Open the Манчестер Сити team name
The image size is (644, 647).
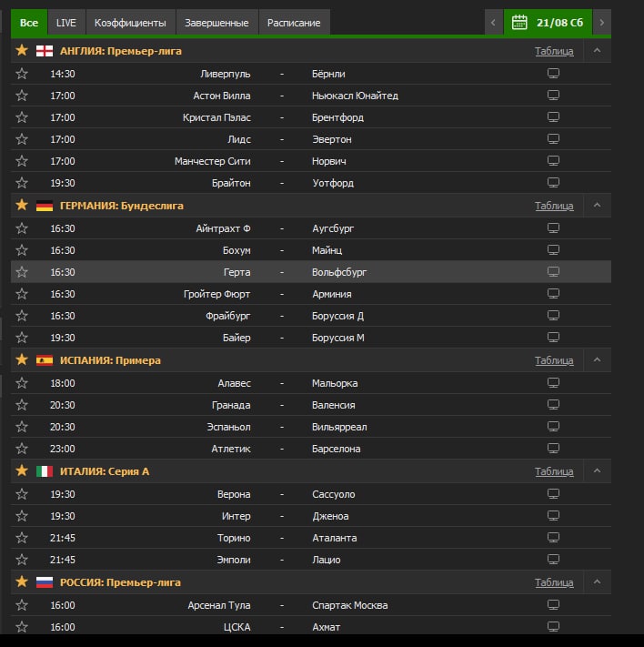coord(213,161)
